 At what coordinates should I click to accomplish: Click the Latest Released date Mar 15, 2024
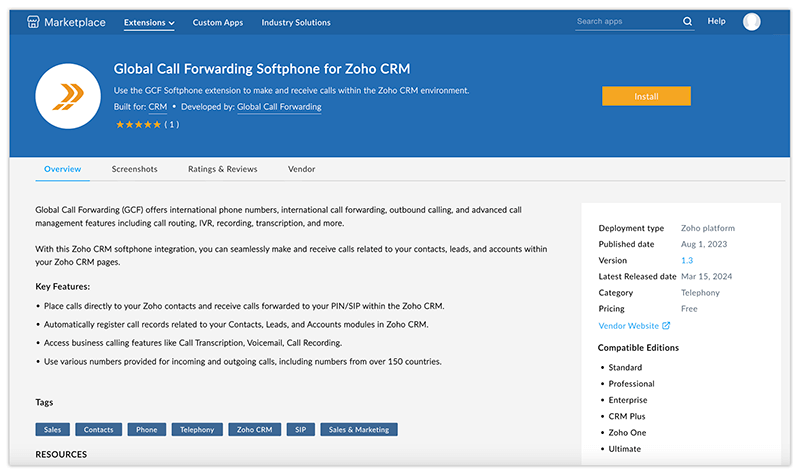(707, 276)
